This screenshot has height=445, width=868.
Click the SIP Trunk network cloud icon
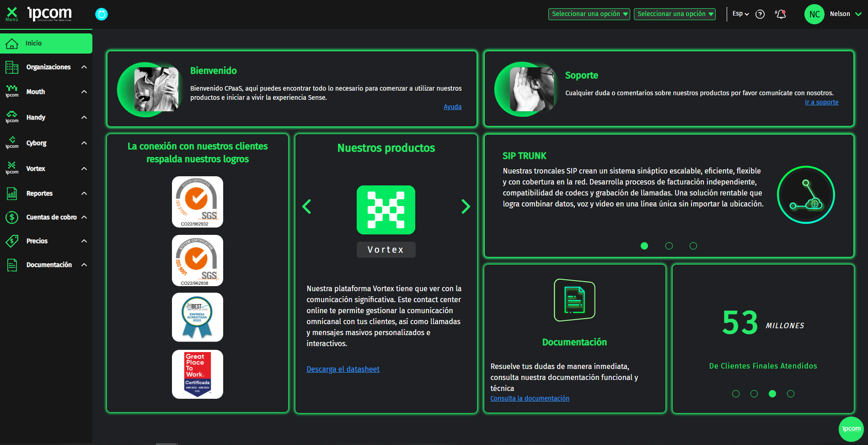(x=806, y=195)
